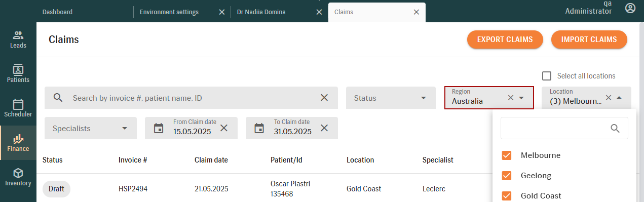Tick the Select all locations checkbox
644x202 pixels.
tap(547, 76)
